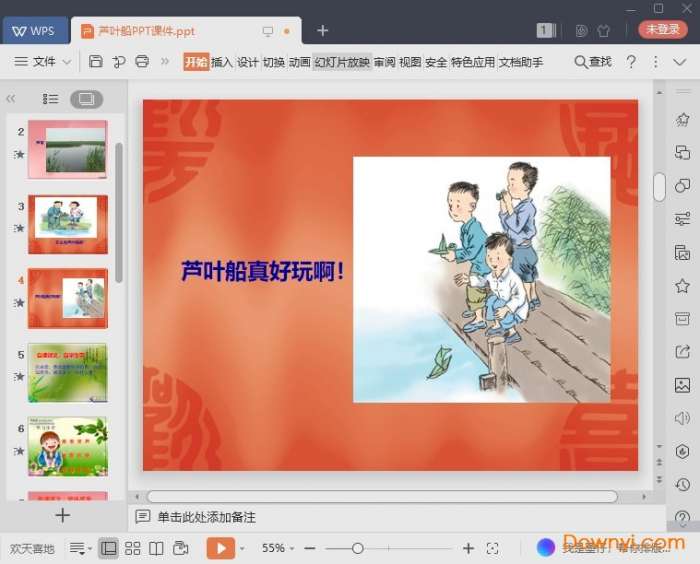Viewport: 700px width, 564px height.
Task: Open the 插入 ribbon tab
Action: pyautogui.click(x=222, y=62)
